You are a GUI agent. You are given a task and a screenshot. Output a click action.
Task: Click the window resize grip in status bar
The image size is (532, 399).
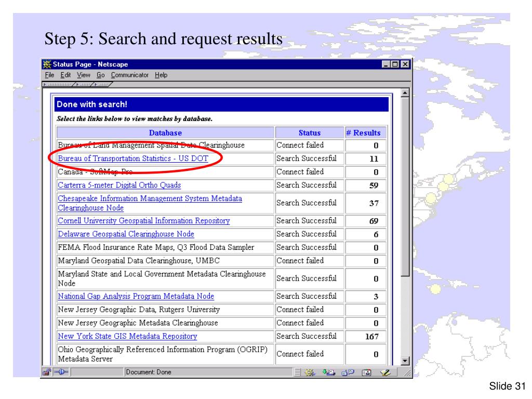(407, 373)
